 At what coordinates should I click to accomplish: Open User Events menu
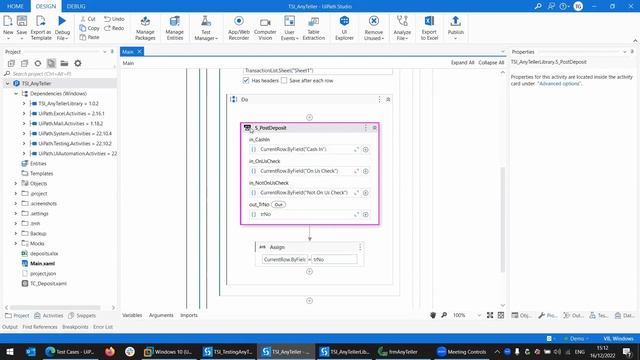[x=289, y=28]
